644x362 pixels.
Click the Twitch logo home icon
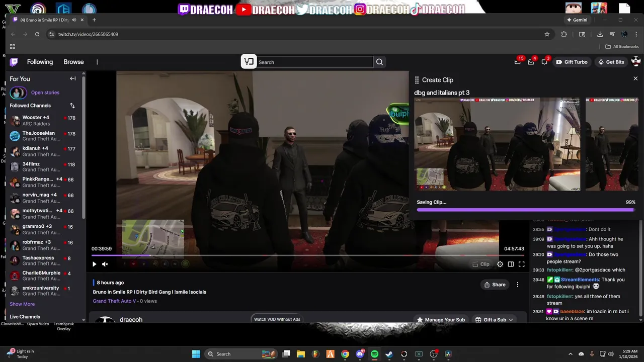(x=14, y=62)
